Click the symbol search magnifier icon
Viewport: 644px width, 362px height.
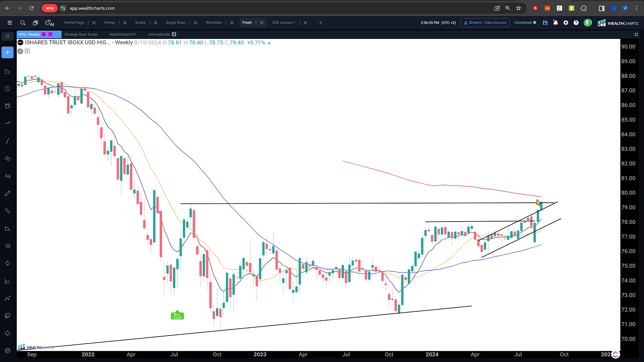pyautogui.click(x=23, y=23)
